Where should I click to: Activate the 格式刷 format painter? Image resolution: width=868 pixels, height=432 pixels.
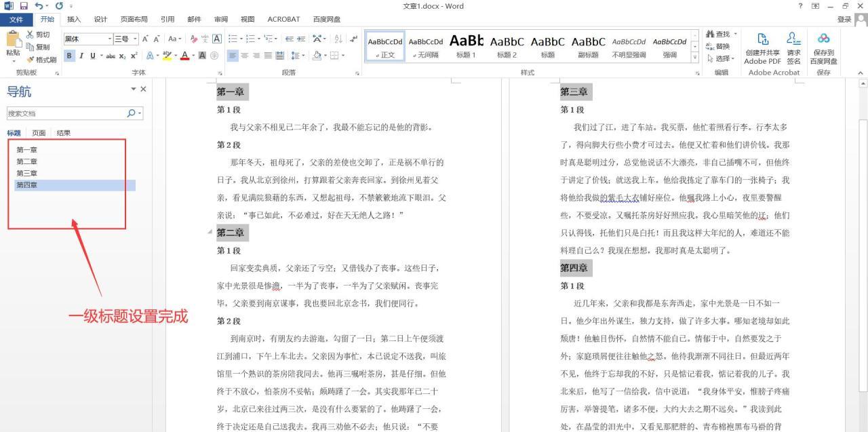click(x=41, y=60)
